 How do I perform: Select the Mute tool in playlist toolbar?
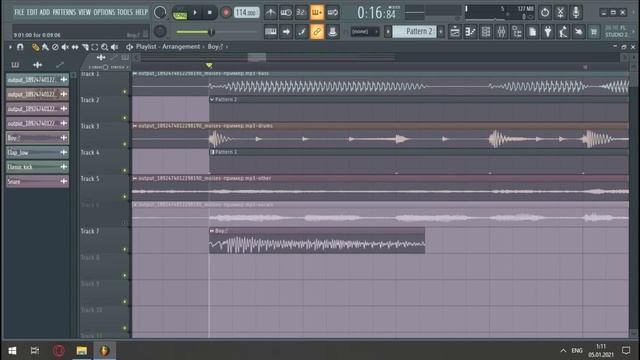(x=65, y=47)
